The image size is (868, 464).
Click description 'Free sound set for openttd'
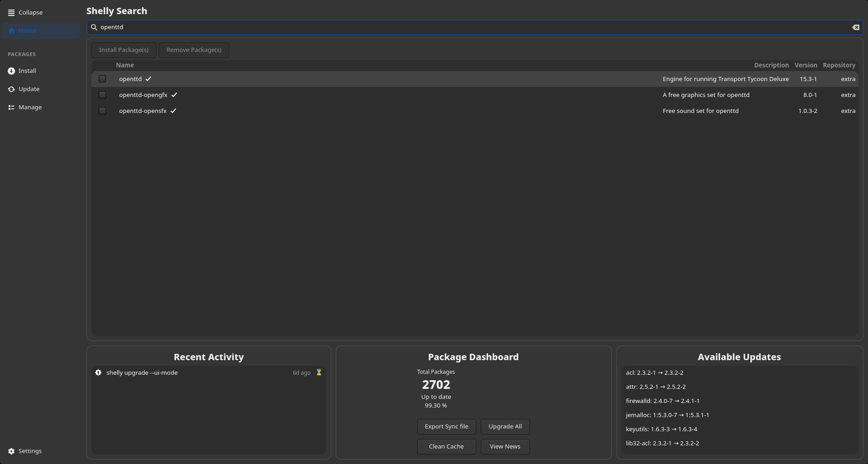[701, 111]
